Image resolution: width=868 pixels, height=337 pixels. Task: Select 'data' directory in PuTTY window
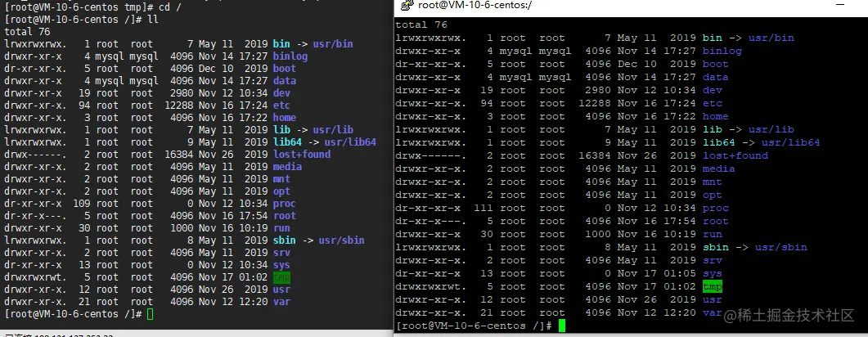point(715,78)
